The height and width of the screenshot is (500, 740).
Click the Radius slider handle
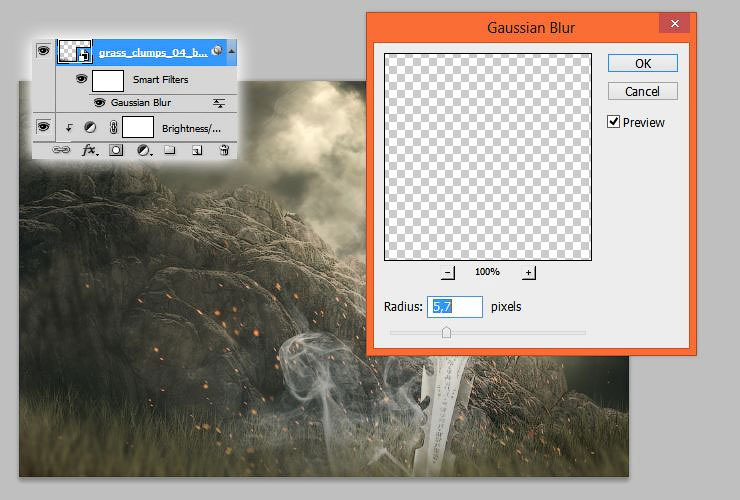point(446,333)
